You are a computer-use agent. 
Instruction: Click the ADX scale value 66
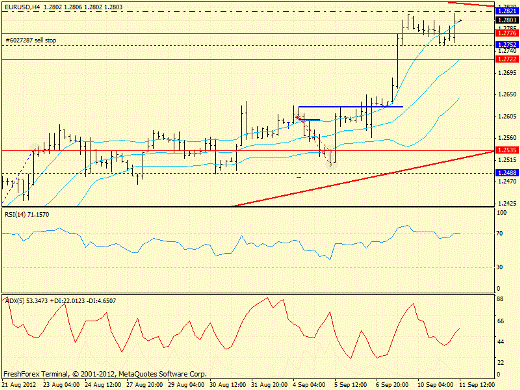click(x=500, y=321)
